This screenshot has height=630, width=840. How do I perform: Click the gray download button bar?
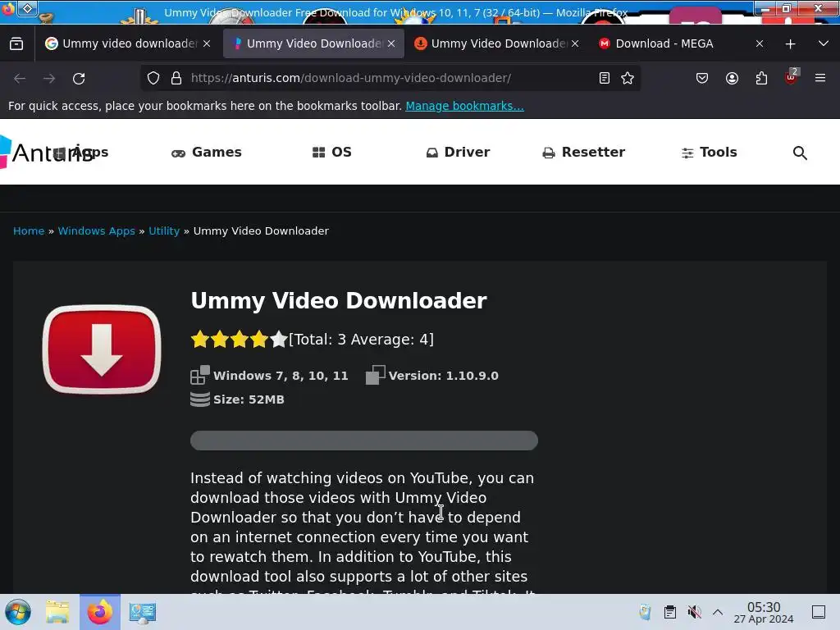click(x=364, y=441)
